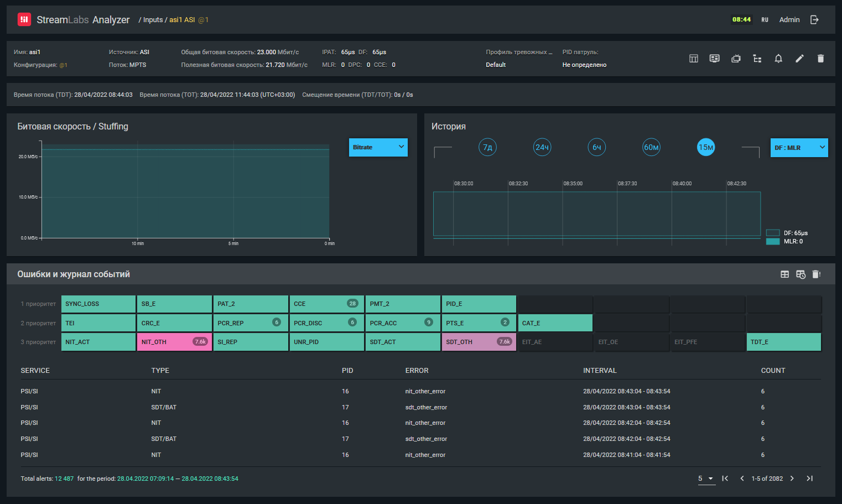Select the PTS_E error tile
842x504 pixels.
point(479,323)
